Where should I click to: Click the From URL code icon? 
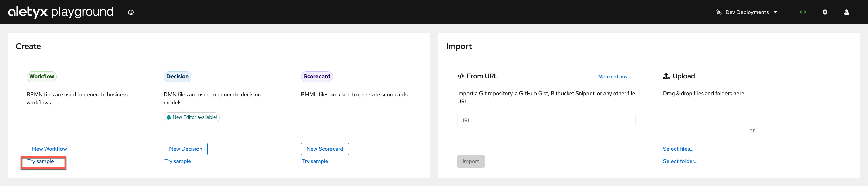point(461,76)
